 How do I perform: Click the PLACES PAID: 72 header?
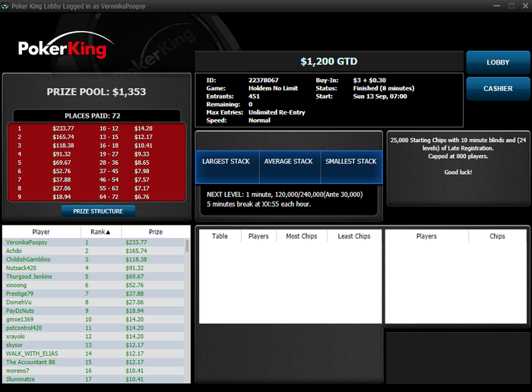(x=92, y=116)
